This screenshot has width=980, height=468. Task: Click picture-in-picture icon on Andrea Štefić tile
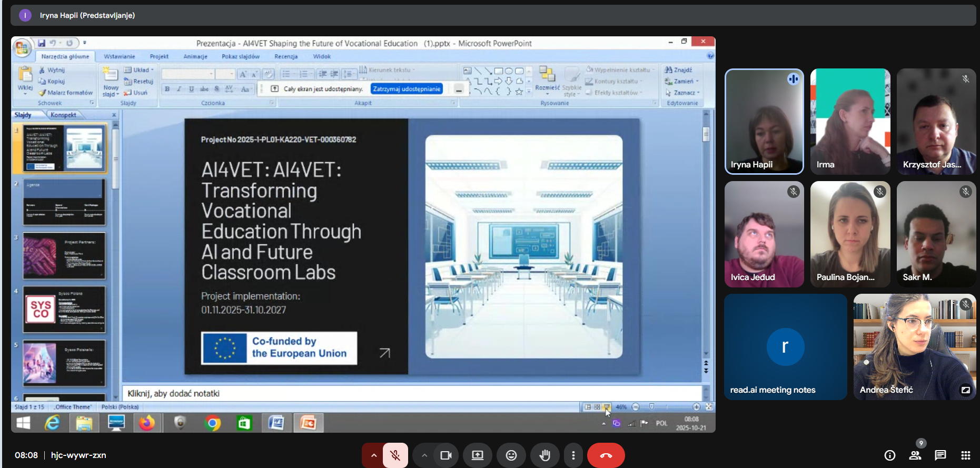click(x=965, y=390)
